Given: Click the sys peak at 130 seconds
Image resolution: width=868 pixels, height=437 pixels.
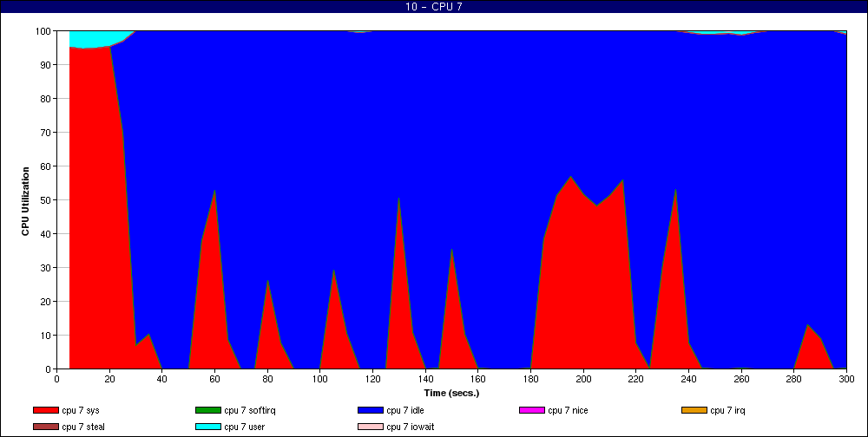Looking at the screenshot, I should tap(398, 198).
